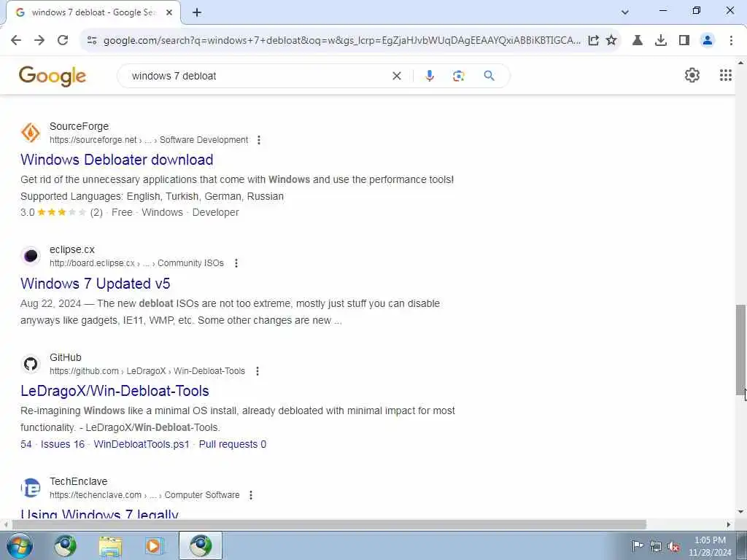
Task: Open muted volume icon in tray
Action: pyautogui.click(x=673, y=546)
